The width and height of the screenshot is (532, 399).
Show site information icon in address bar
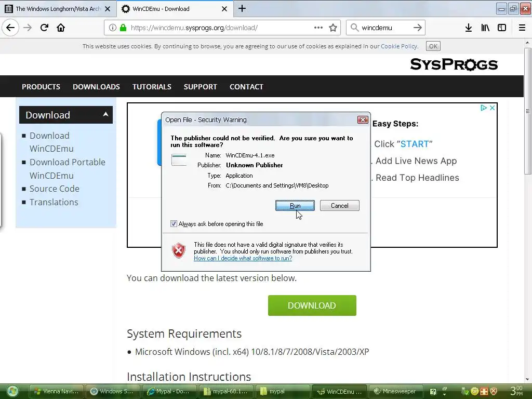tap(113, 28)
